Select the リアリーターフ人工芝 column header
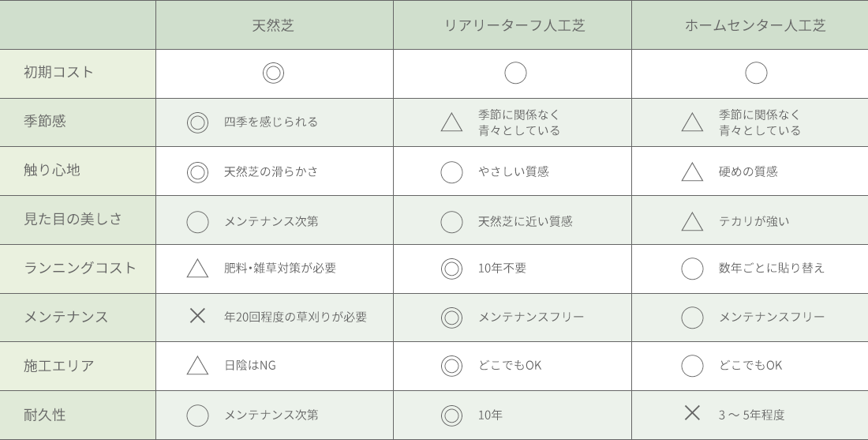This screenshot has width=868, height=440. (513, 25)
